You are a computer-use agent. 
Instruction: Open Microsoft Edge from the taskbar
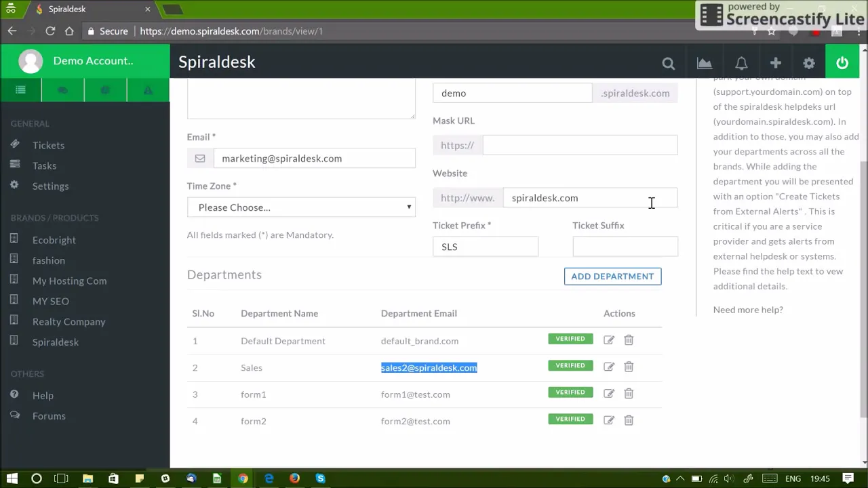point(269,479)
